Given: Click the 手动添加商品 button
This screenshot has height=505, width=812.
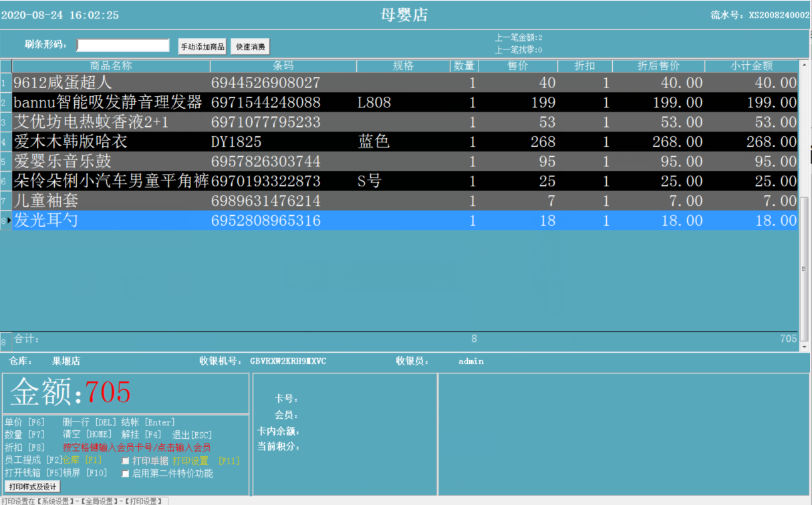Looking at the screenshot, I should 202,47.
